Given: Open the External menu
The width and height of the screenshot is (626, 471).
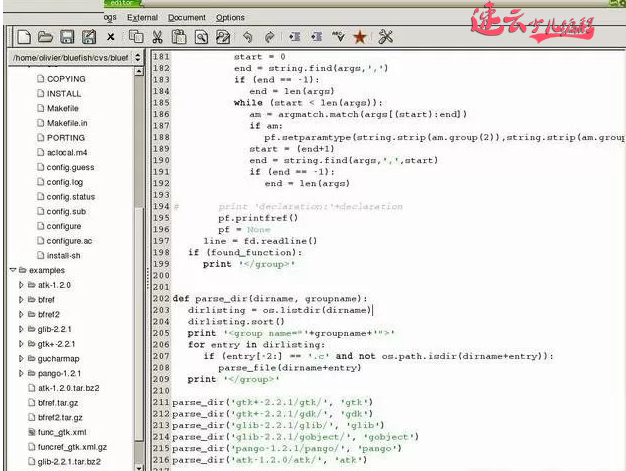Looking at the screenshot, I should pyautogui.click(x=142, y=17).
